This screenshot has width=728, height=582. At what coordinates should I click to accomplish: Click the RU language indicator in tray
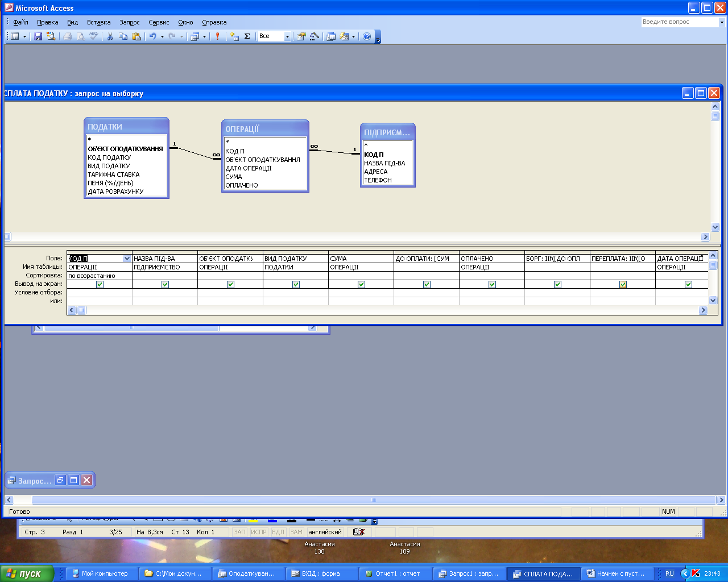[x=669, y=573]
